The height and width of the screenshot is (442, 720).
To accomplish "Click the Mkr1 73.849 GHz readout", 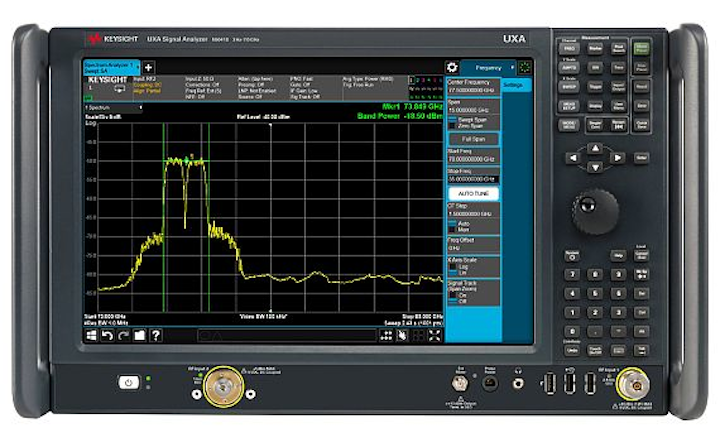I will [412, 107].
